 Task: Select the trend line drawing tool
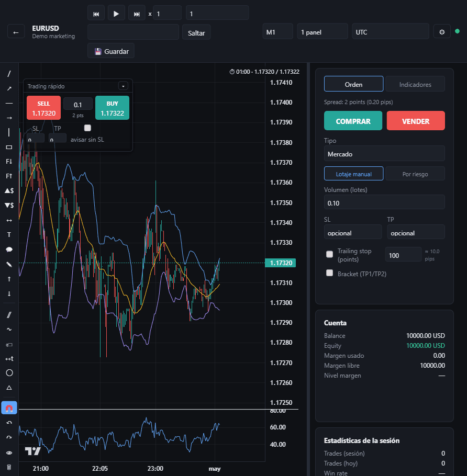[x=9, y=74]
